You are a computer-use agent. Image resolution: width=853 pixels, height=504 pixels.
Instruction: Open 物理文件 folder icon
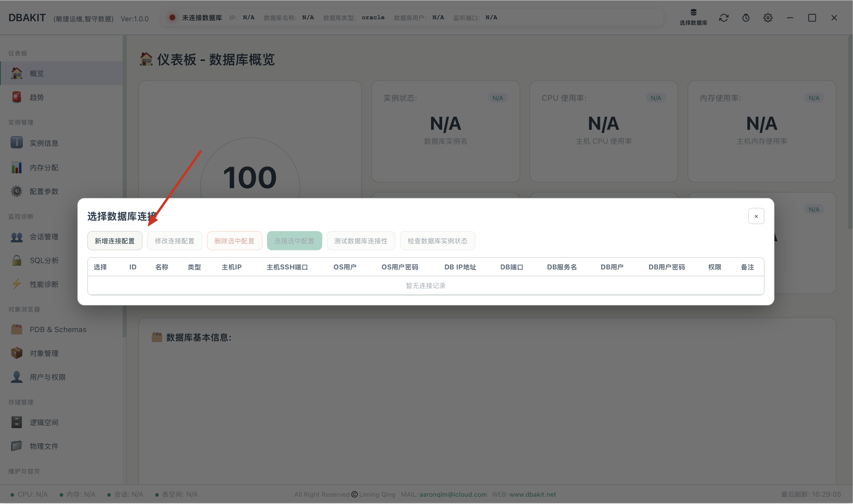pyautogui.click(x=16, y=446)
